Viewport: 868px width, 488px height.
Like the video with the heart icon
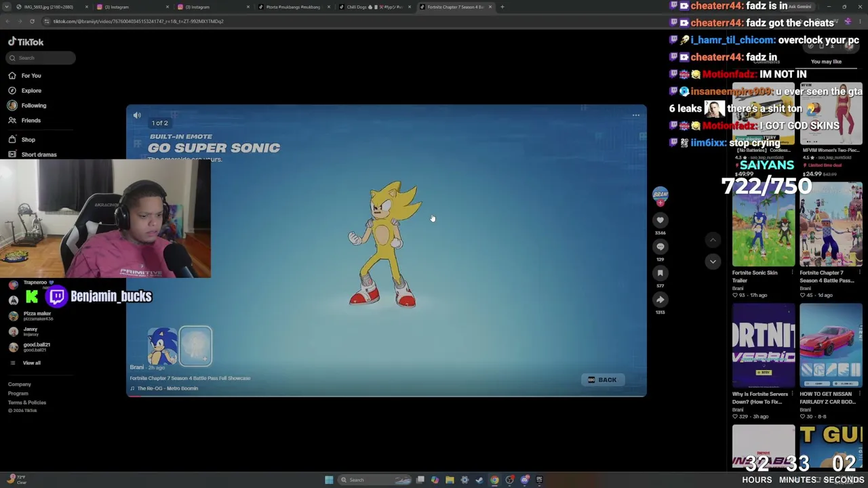660,220
